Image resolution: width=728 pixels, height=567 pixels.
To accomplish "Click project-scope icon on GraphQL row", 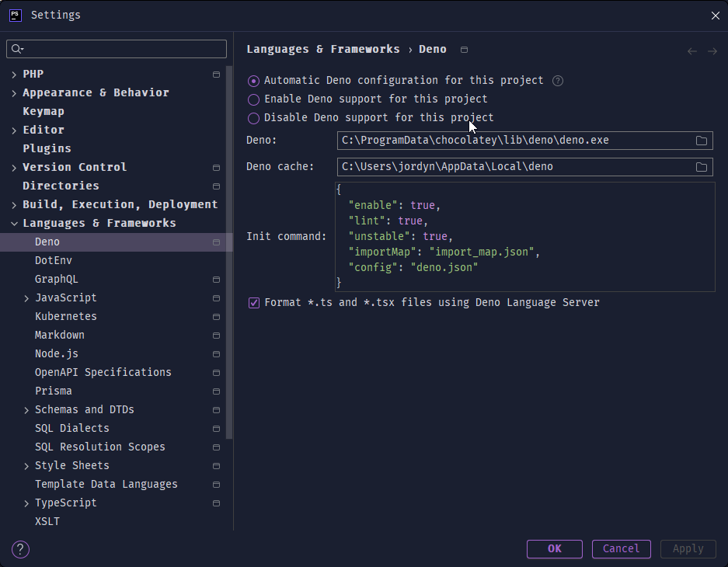I will pos(216,280).
